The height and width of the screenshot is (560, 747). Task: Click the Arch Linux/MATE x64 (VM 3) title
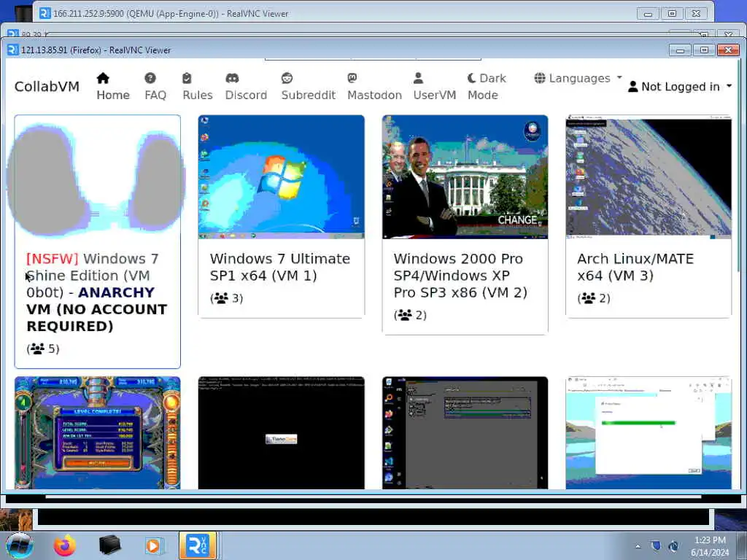pyautogui.click(x=635, y=267)
